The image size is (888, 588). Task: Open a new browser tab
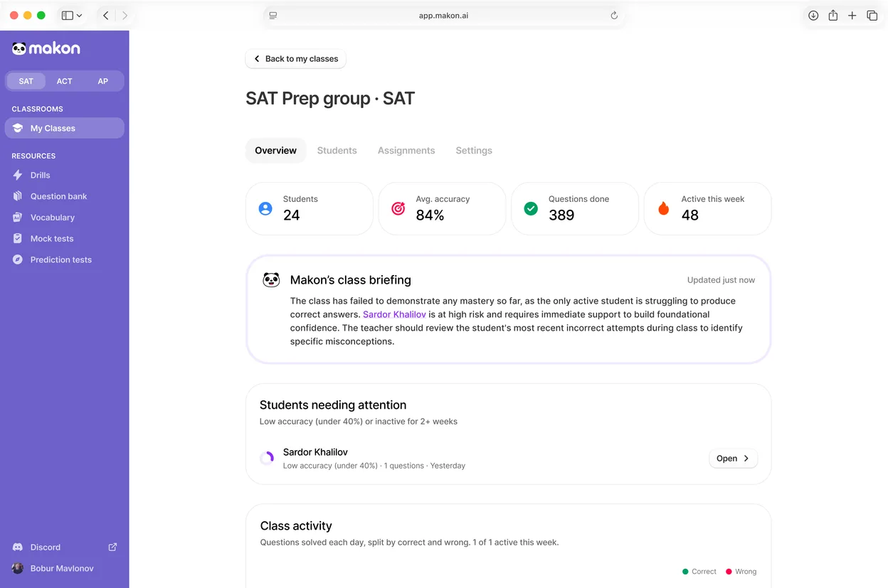[x=852, y=16]
